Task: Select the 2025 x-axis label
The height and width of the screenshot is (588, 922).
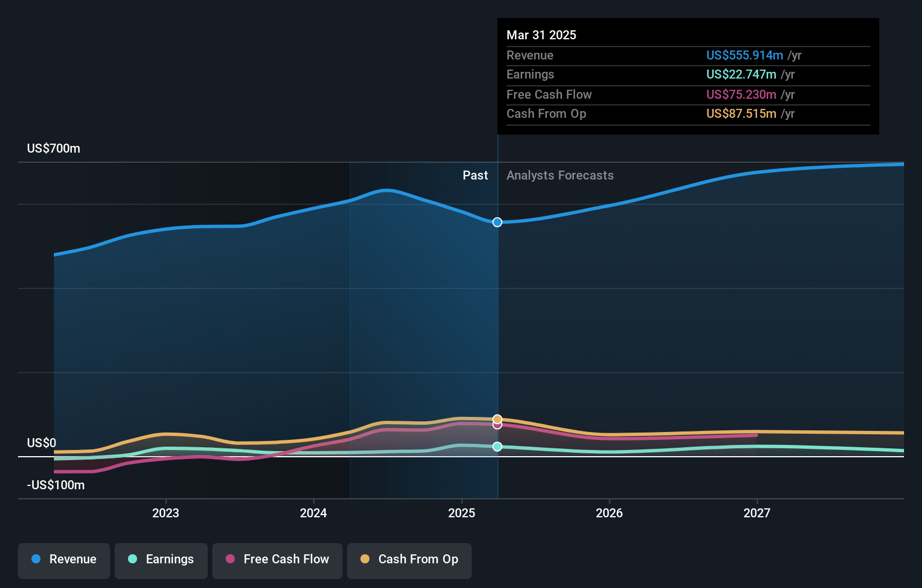Action: [462, 513]
